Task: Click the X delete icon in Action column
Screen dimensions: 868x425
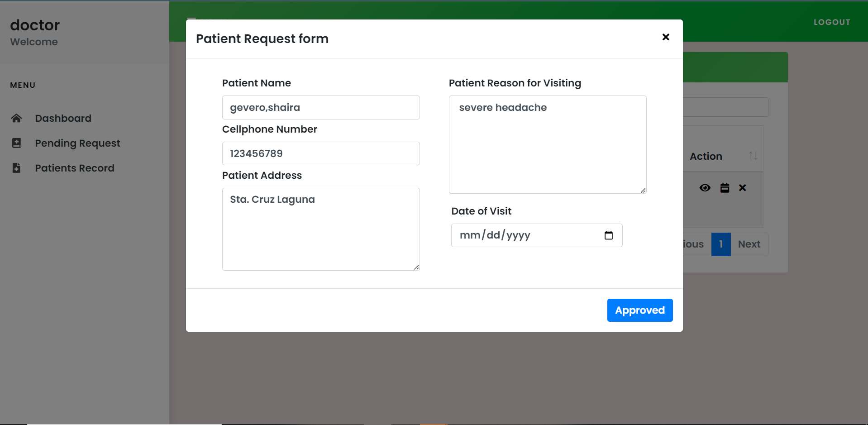Action: (742, 188)
